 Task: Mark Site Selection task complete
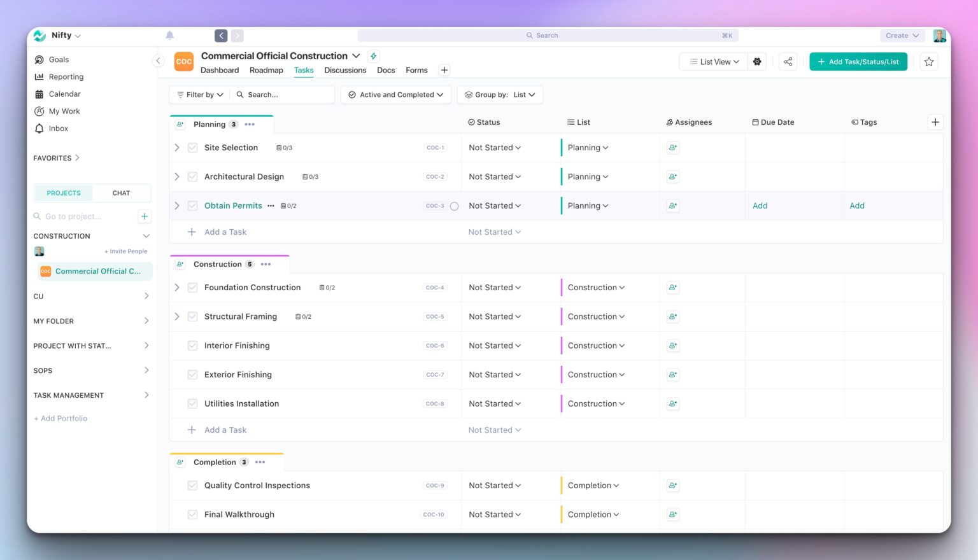(x=192, y=148)
